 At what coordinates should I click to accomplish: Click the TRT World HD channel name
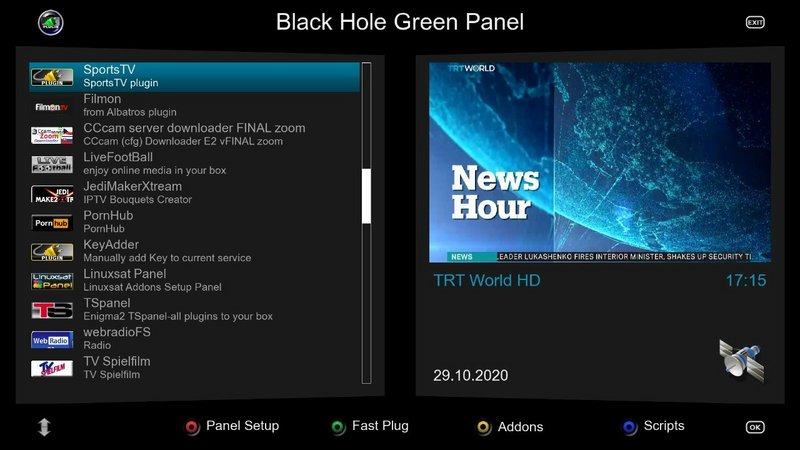point(487,281)
